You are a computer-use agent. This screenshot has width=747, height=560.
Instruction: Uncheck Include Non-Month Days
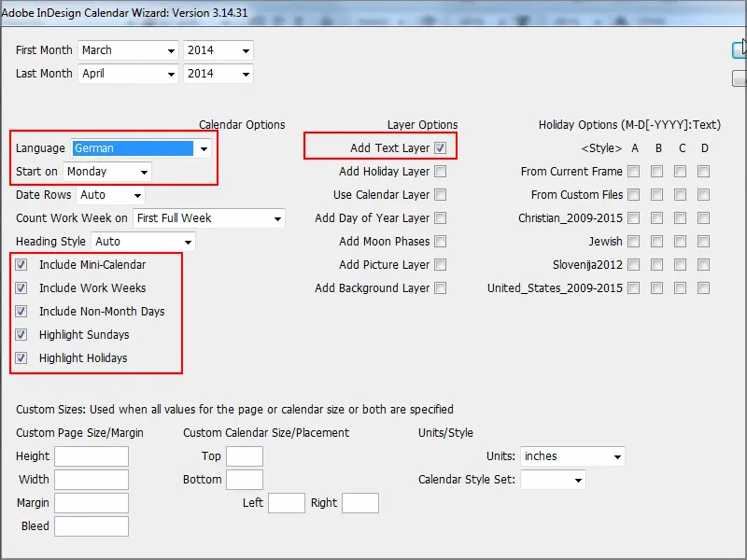(21, 312)
